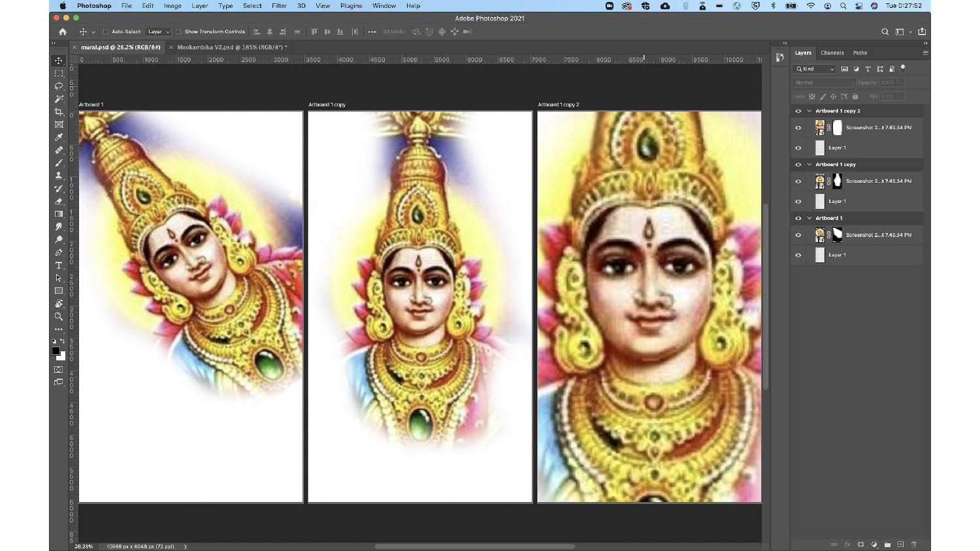This screenshot has width=980, height=551.
Task: Toggle Quick Mask mode
Action: pyautogui.click(x=59, y=370)
